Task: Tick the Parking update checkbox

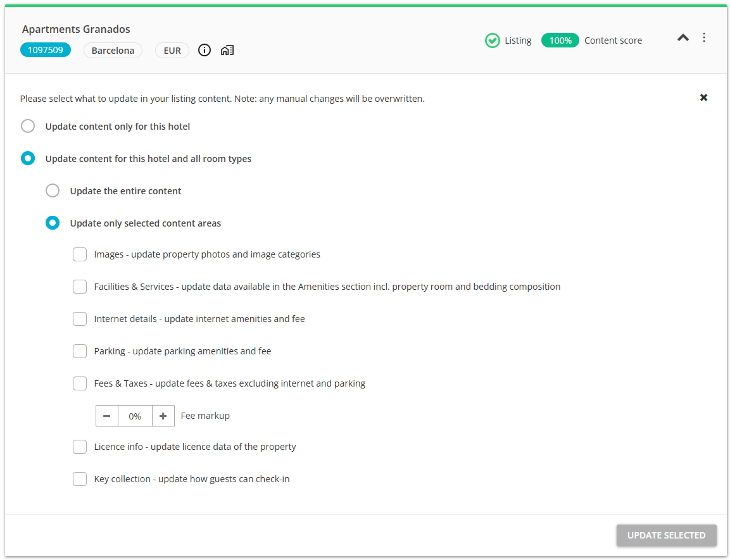Action: pos(80,351)
